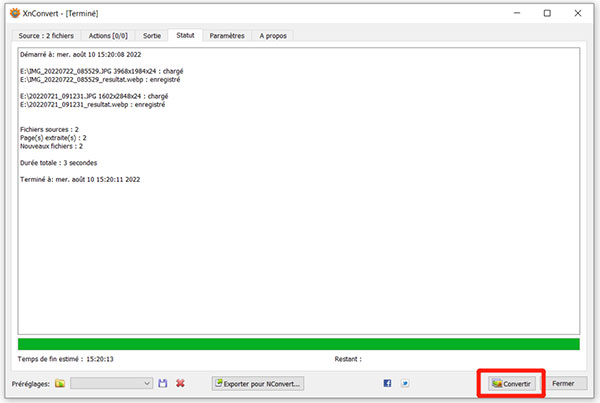Screen dimensions: 600x403
Task: Click the XnConvert app logo in title bar
Action: 15,13
